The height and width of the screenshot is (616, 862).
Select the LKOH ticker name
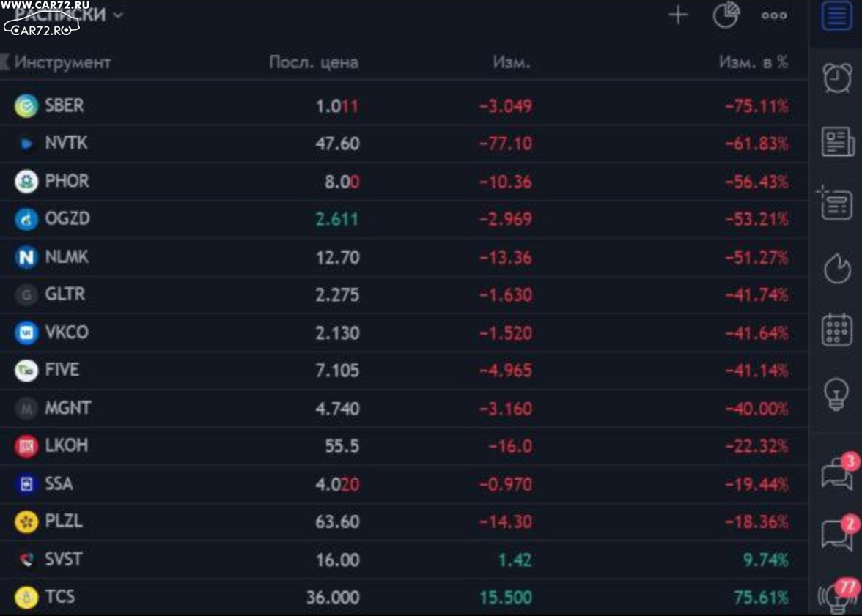(x=66, y=445)
